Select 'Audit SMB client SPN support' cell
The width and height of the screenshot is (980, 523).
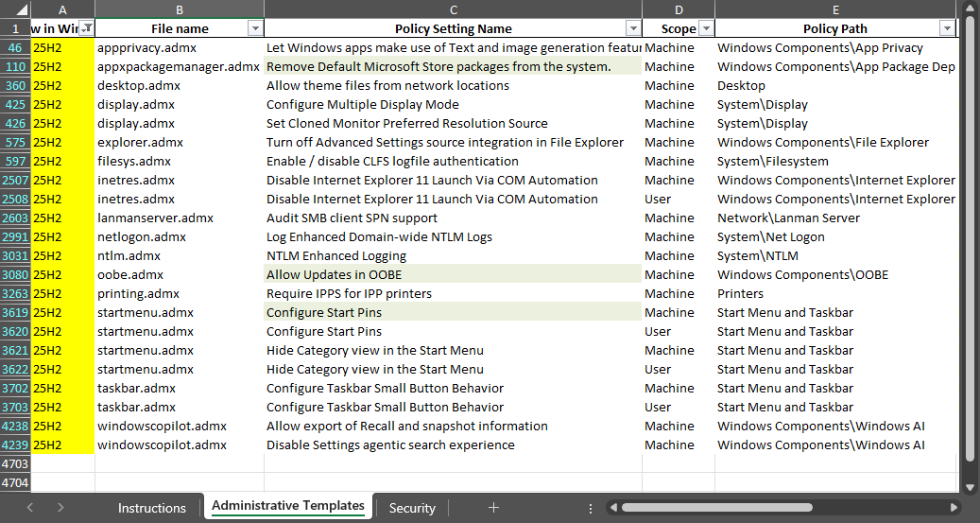click(453, 218)
